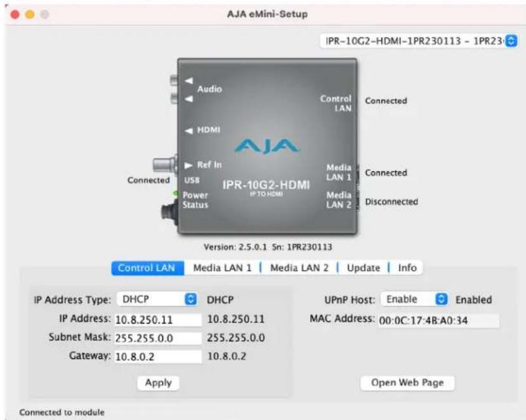Screen dimensions: 526x420
Task: Click the Control LAN label on device
Action: [336, 103]
